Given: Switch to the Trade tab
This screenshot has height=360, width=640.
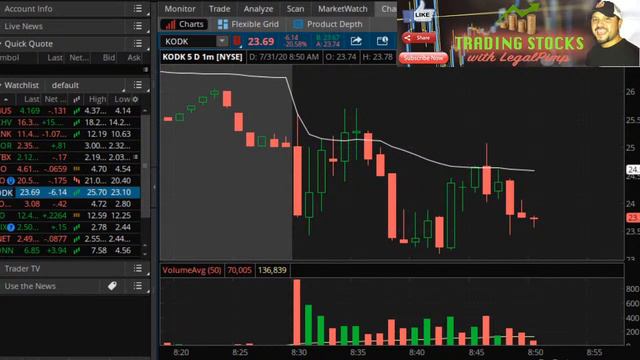Looking at the screenshot, I should (219, 9).
